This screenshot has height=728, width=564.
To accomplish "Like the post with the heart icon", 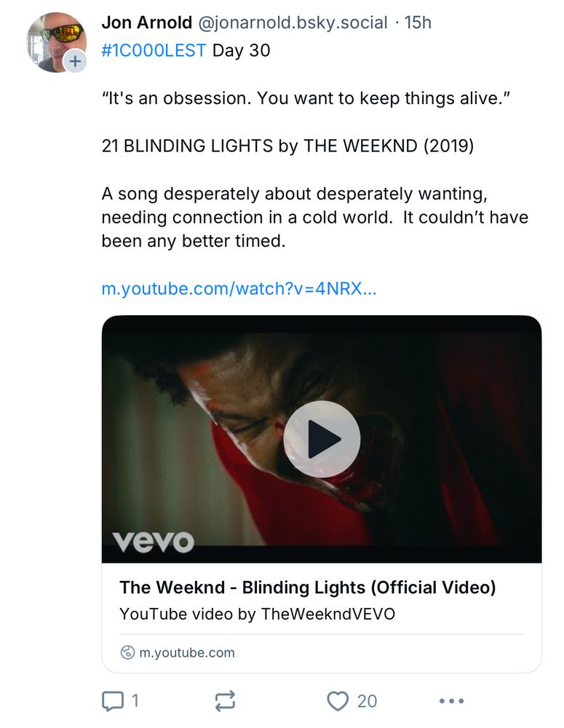I will coord(338,701).
